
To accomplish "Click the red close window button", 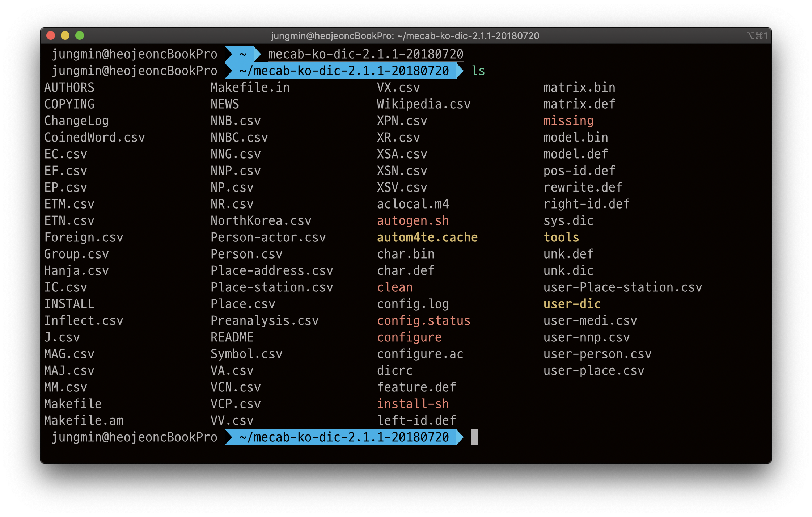I will [x=51, y=35].
